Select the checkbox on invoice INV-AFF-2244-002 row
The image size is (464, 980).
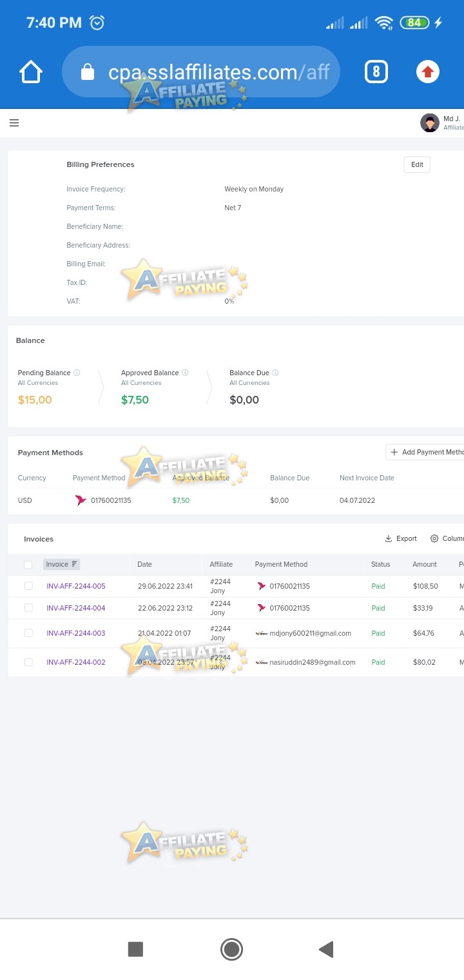pyautogui.click(x=28, y=662)
